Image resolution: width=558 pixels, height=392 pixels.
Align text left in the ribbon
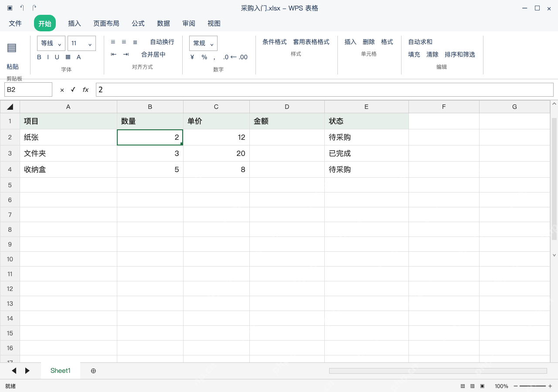113,42
